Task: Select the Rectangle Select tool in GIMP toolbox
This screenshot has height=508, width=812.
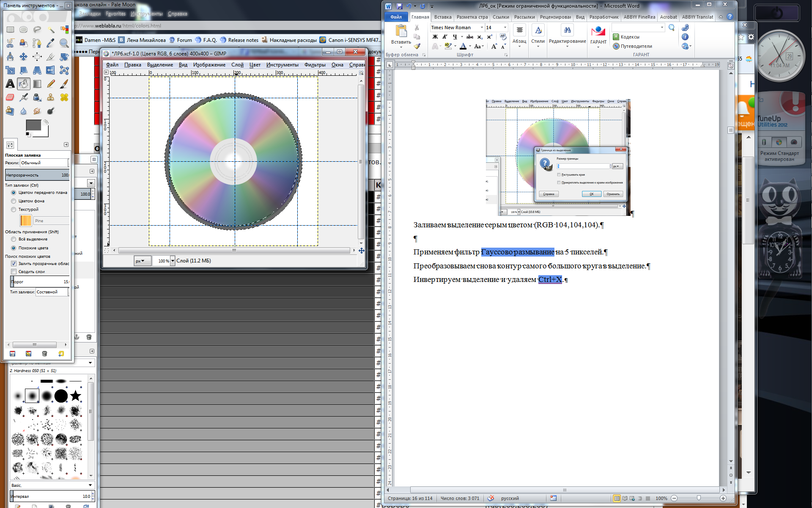Action: (10, 30)
